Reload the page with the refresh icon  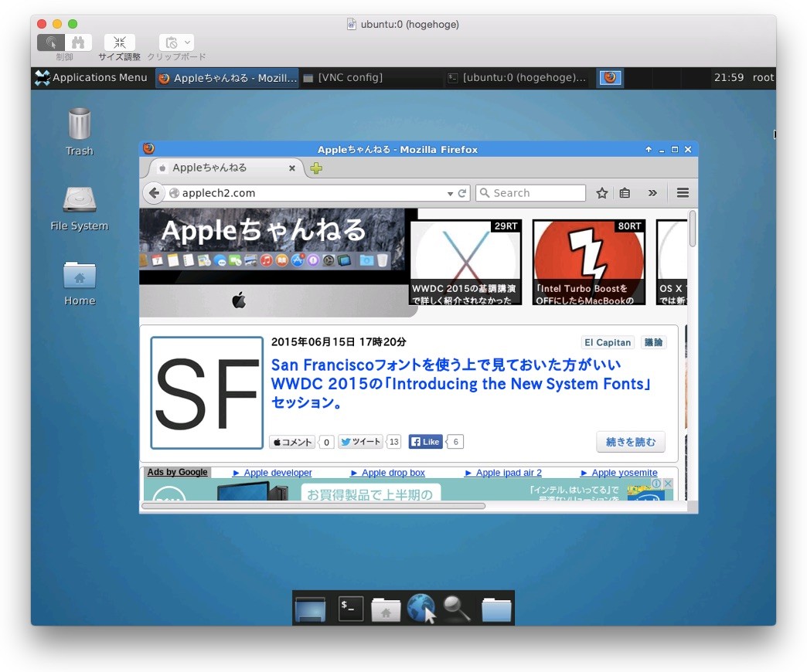click(x=462, y=193)
